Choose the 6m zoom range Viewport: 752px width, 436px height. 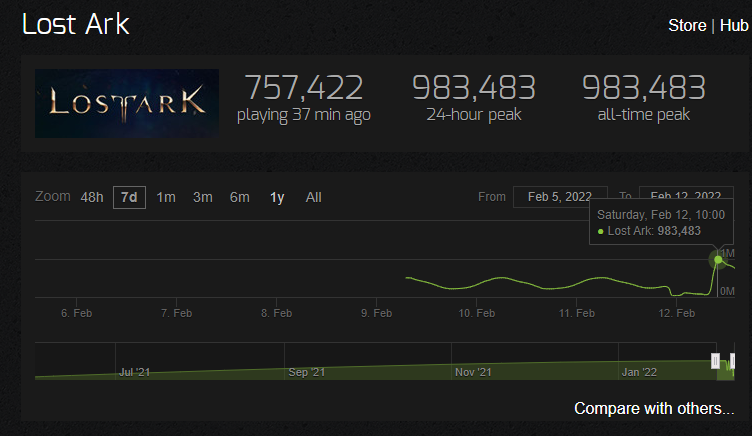click(x=239, y=197)
